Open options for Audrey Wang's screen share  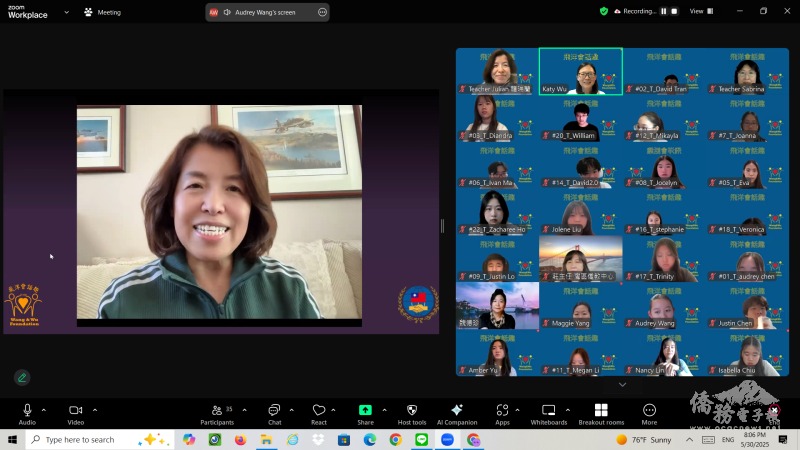[322, 12]
